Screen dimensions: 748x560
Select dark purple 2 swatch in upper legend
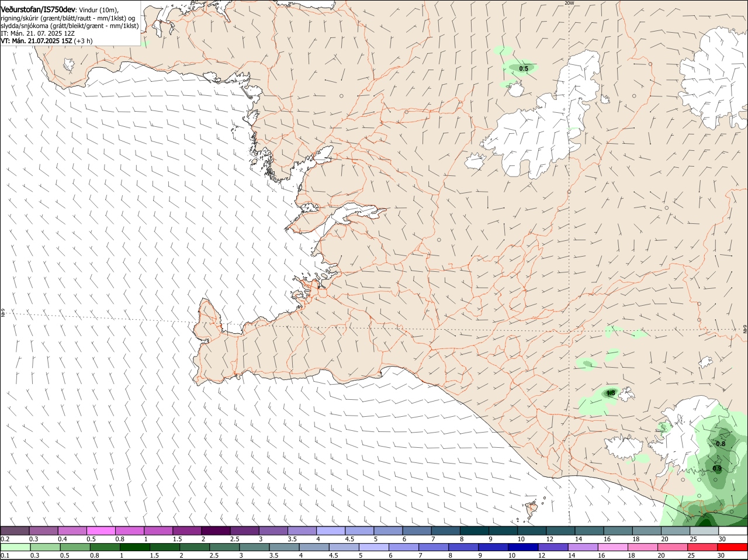[x=216, y=531]
